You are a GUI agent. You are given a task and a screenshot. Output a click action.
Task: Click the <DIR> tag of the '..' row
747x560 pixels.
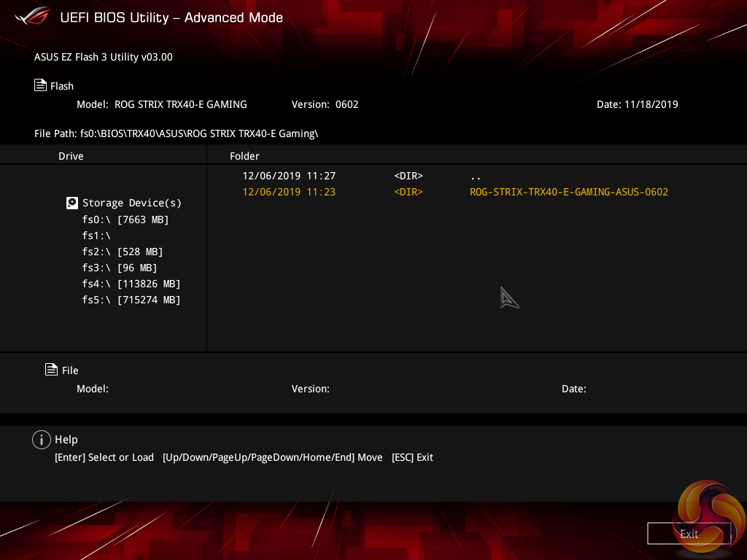tap(409, 176)
